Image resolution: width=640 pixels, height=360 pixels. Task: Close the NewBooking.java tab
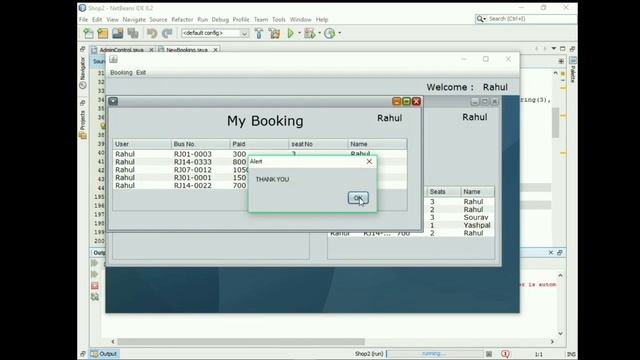[215, 50]
